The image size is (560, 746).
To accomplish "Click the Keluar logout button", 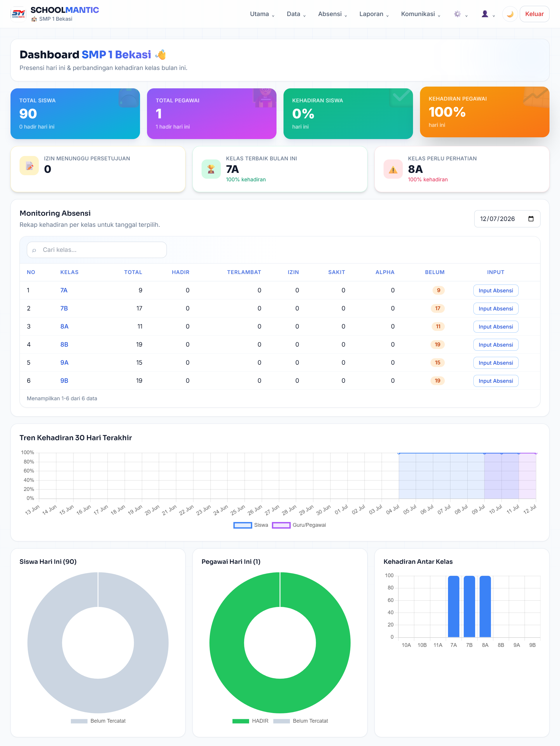I will point(534,14).
